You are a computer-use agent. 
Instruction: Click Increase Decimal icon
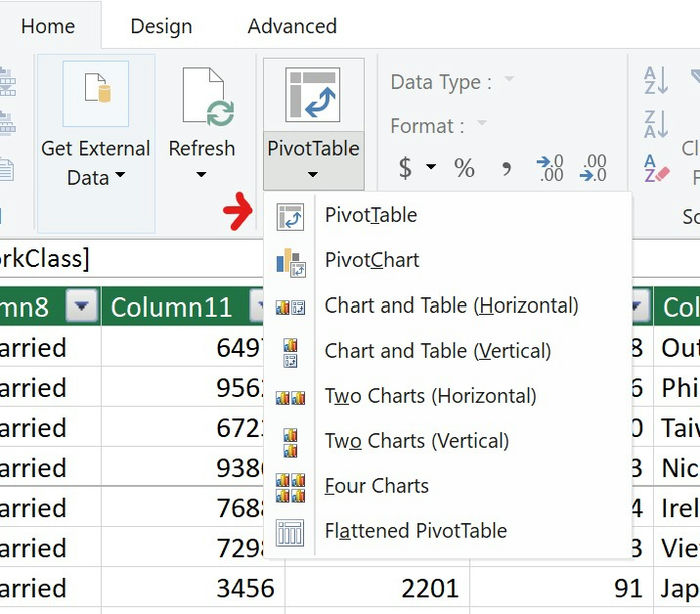(x=550, y=168)
